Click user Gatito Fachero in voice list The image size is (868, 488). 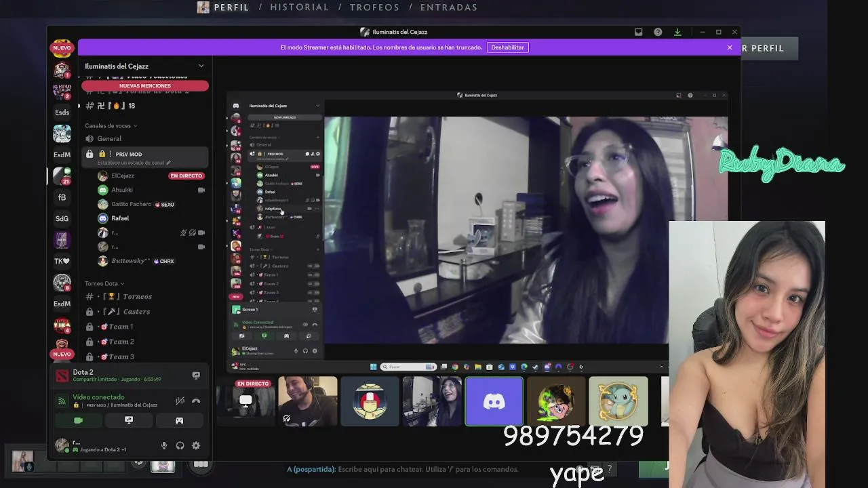132,204
